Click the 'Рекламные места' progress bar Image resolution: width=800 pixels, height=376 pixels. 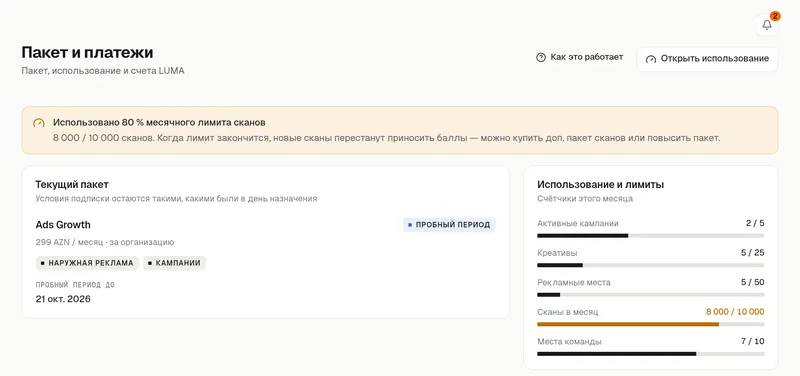tap(651, 295)
